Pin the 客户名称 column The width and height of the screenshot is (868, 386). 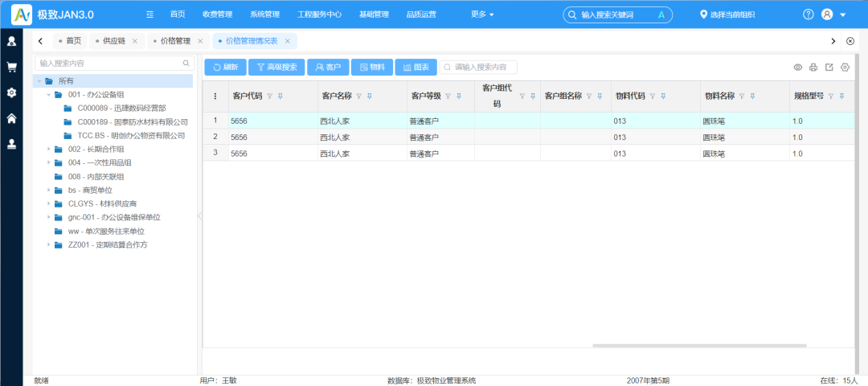pyautogui.click(x=369, y=96)
